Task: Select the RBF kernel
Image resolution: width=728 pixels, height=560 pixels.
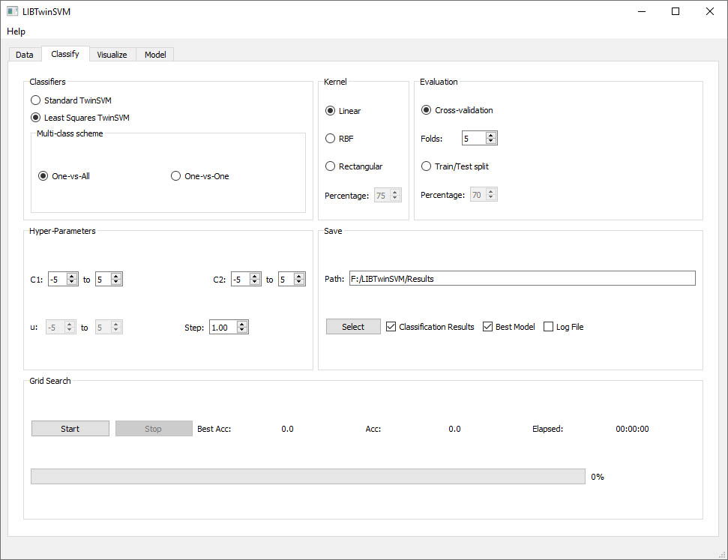Action: pyautogui.click(x=340, y=139)
